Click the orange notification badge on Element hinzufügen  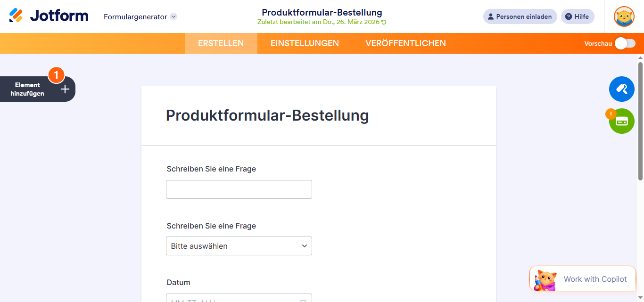pyautogui.click(x=56, y=74)
